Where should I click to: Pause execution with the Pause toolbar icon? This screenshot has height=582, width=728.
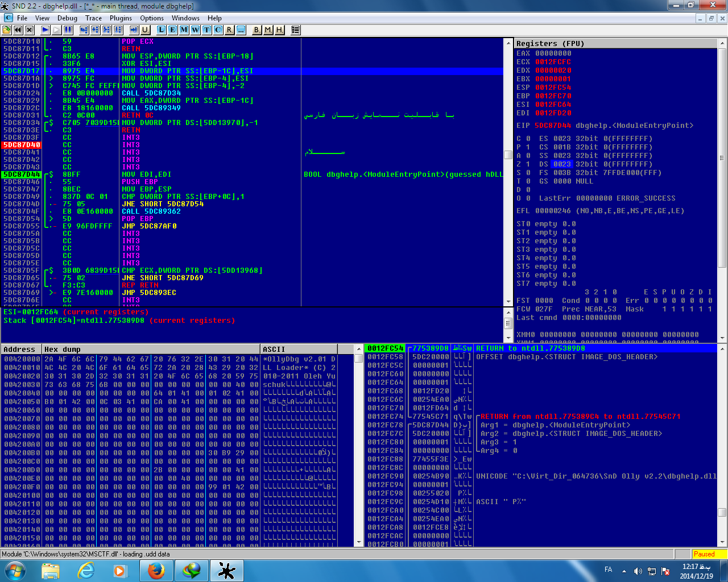pyautogui.click(x=68, y=30)
